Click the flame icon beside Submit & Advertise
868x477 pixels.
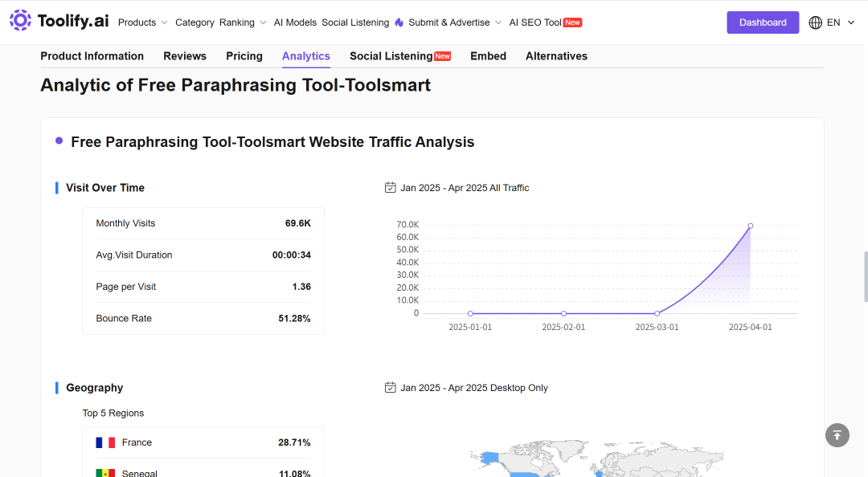point(399,22)
